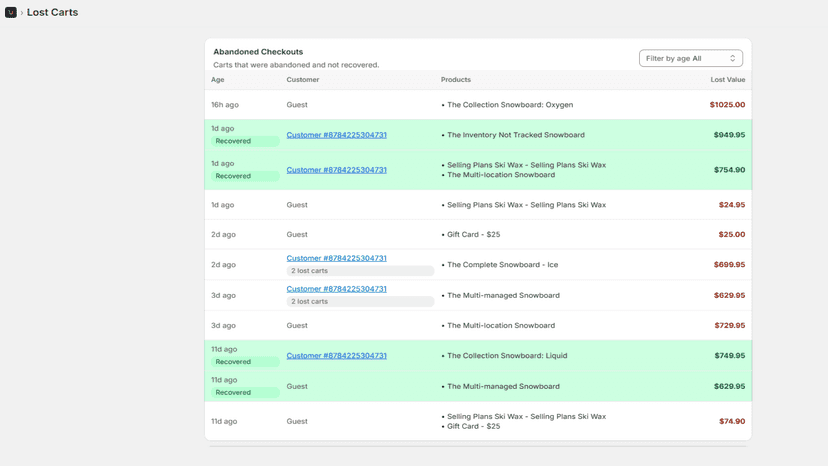The image size is (828, 466).
Task: Click the app logo icon beside Lost Carts
Action: [11, 12]
